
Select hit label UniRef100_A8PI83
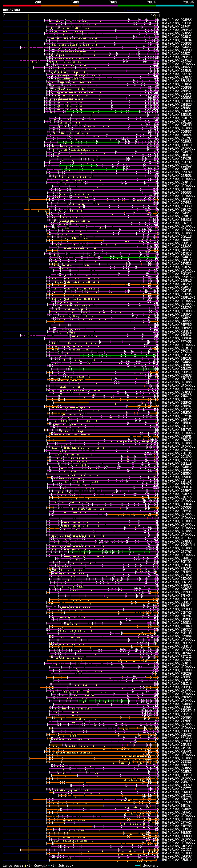click(176, 379)
